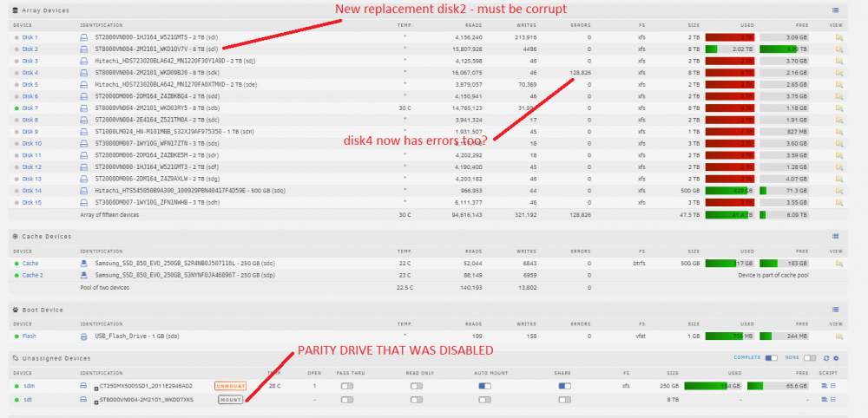The width and height of the screenshot is (868, 418).
Task: Enable Read Only for sdt
Action: tap(417, 399)
